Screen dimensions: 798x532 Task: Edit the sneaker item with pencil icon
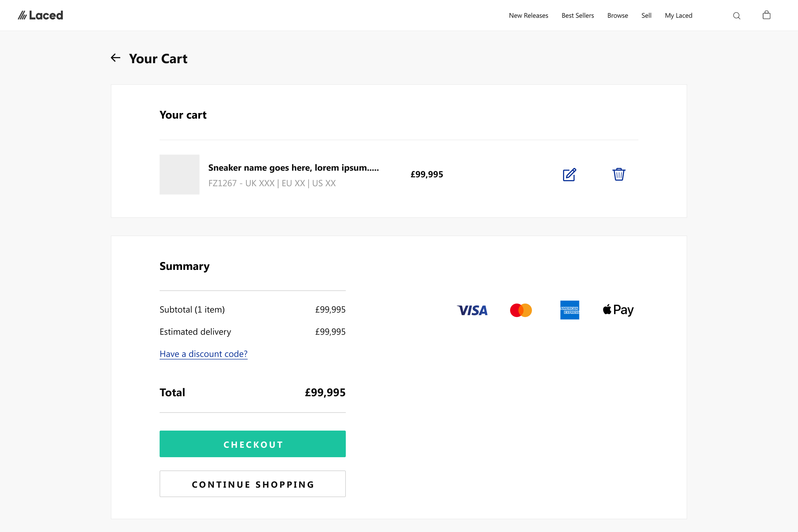(569, 174)
